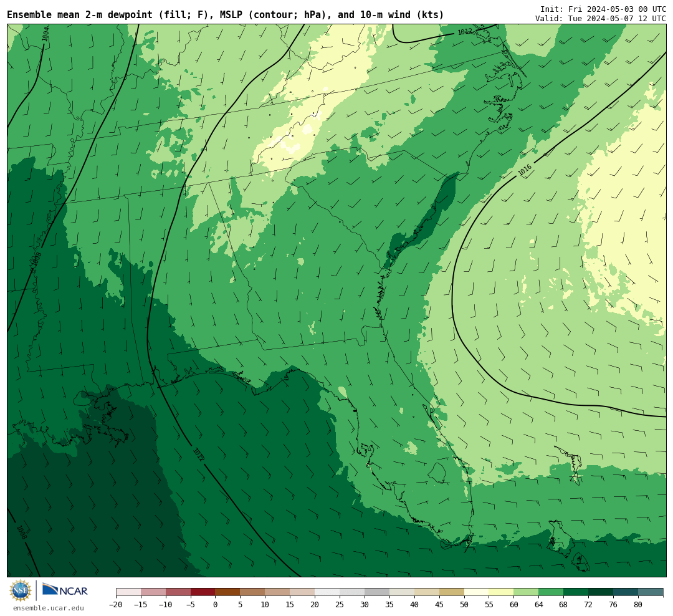
Task: Pick the pale yellow 55 to 60 swatch
Action: 501,592
